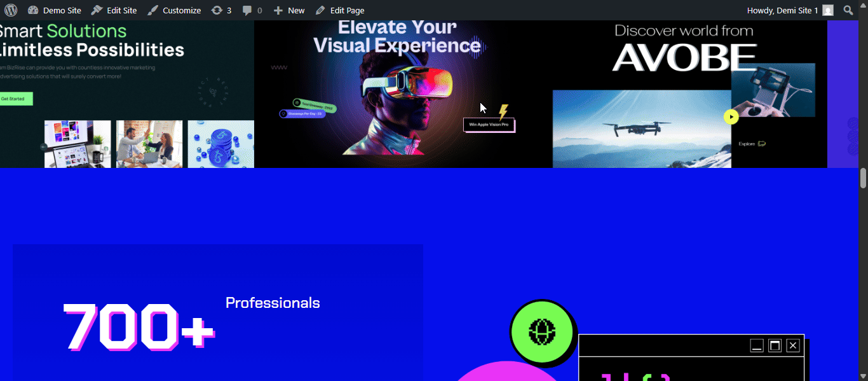868x381 pixels.
Task: Click the blue Giveaways Per Day pill
Action: click(302, 114)
